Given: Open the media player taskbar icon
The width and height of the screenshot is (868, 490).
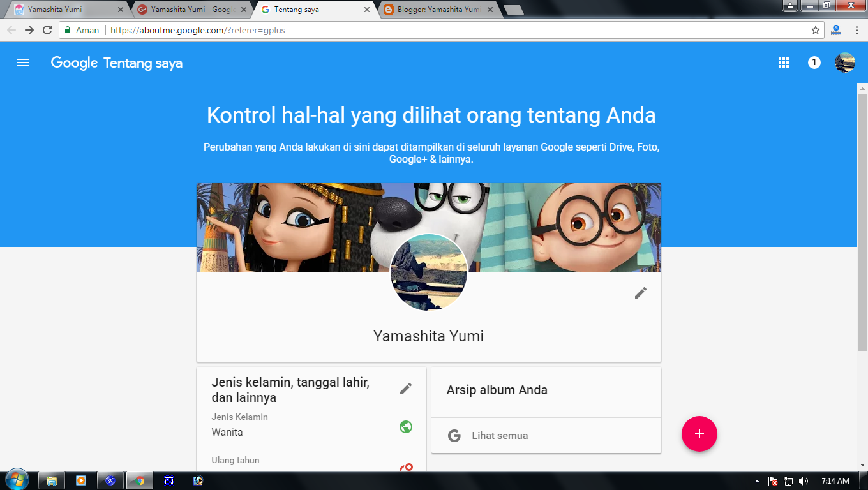Looking at the screenshot, I should pos(81,480).
